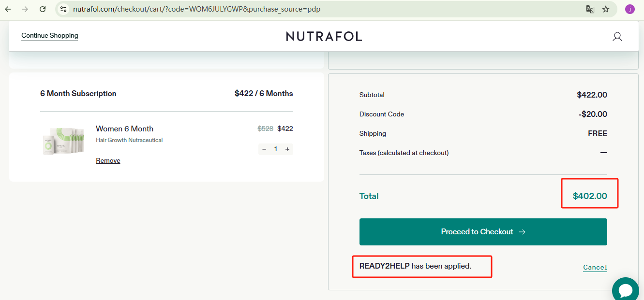Image resolution: width=644 pixels, height=300 pixels.
Task: Click the Shipping label
Action: [373, 133]
